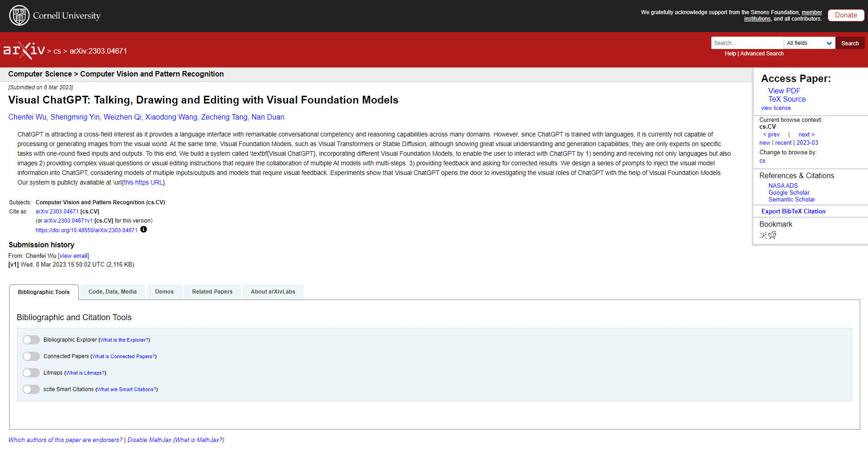
Task: Click the BibSonomy bookmark icon
Action: pyautogui.click(x=763, y=235)
